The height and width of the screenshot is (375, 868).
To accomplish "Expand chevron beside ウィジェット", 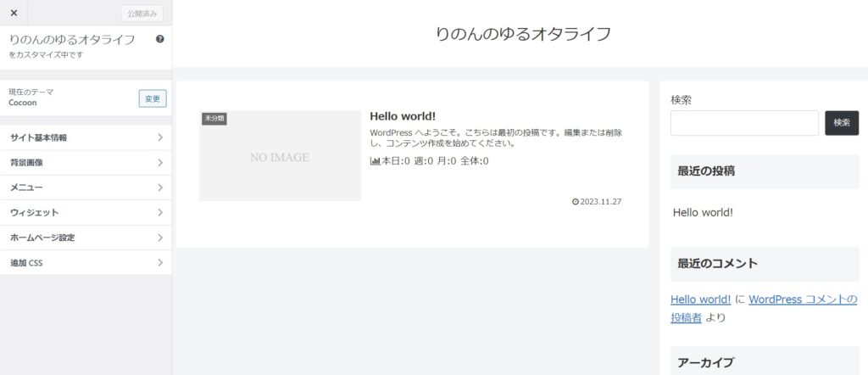I will point(160,212).
